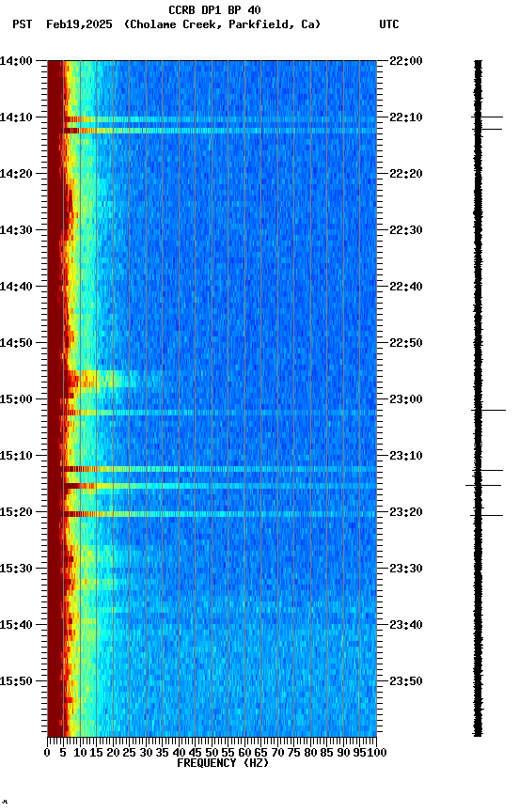The width and height of the screenshot is (519, 812).
Task: Click the "75" frequency axis label
Action: (293, 753)
